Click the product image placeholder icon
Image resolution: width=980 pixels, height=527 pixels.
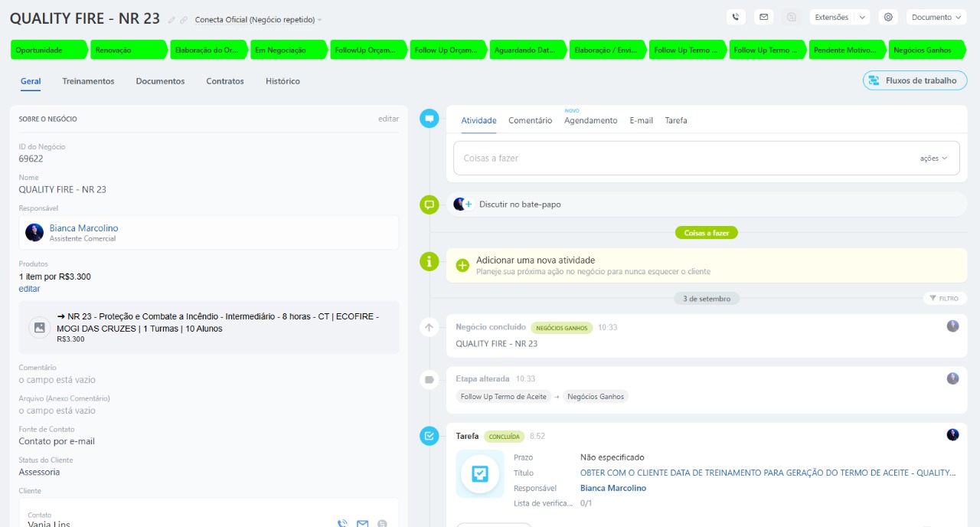click(40, 327)
